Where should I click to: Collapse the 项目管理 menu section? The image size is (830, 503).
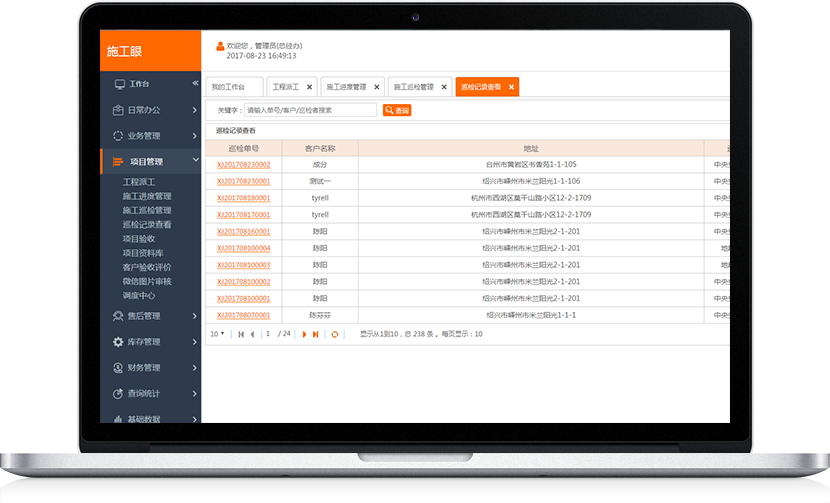(x=150, y=161)
